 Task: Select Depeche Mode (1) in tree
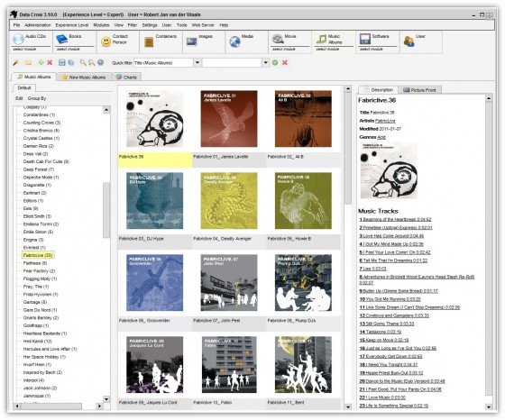pos(41,178)
